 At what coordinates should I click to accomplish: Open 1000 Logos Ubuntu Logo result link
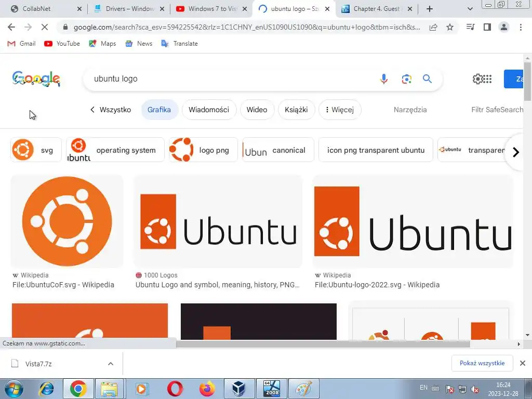point(218,285)
